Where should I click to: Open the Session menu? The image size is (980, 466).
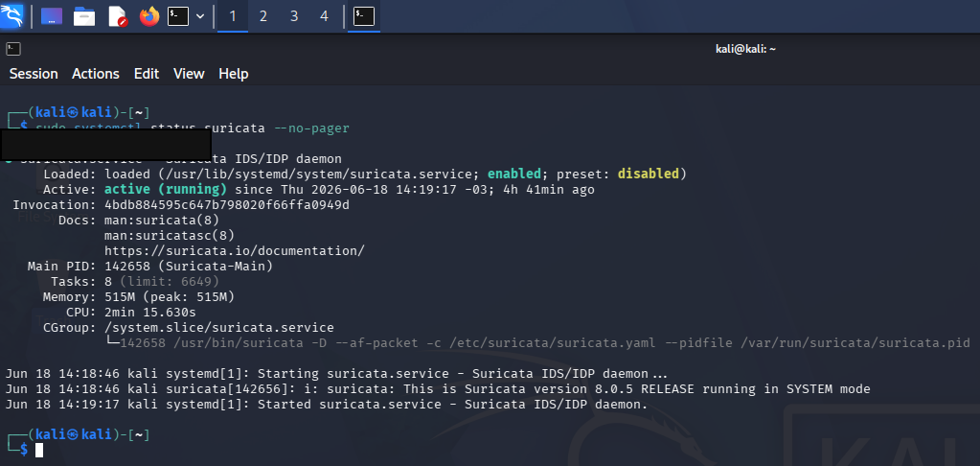pyautogui.click(x=34, y=74)
